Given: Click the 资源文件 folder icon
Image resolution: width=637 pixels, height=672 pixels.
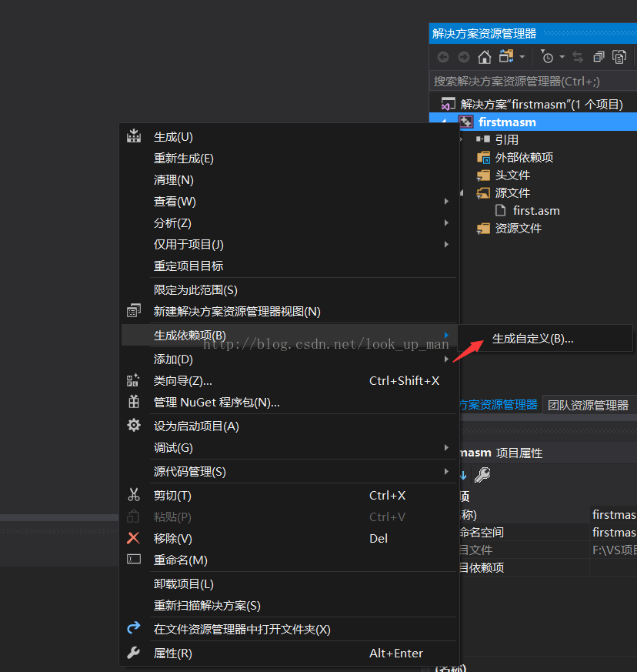Looking at the screenshot, I should [x=484, y=229].
